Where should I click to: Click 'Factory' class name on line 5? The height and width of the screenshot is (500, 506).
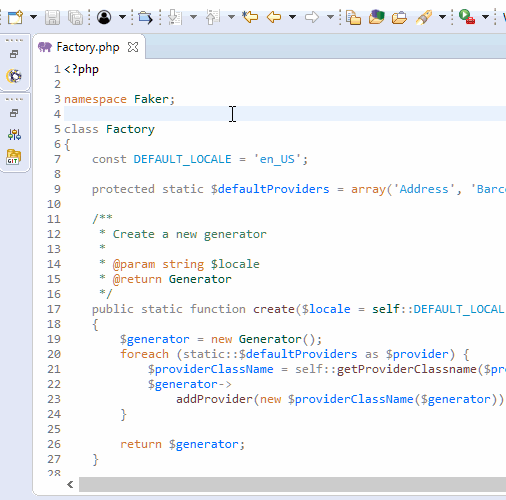pos(130,129)
